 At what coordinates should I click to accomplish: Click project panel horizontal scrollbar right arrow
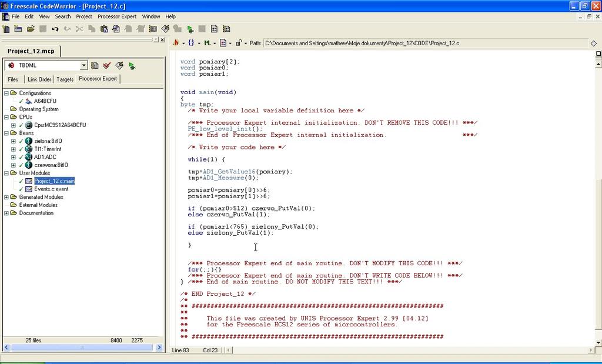click(x=159, y=348)
